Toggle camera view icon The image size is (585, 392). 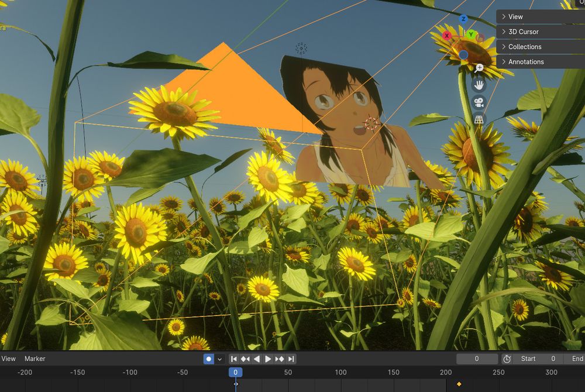coord(479,102)
